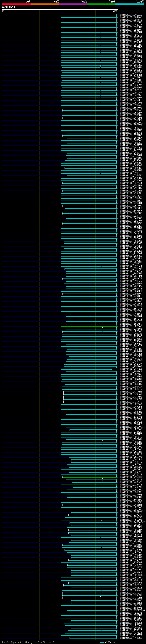The width and height of the screenshot is (146, 644).
Task: Click the UniRef100_Q94BW0 label
Action: tap(131, 30)
